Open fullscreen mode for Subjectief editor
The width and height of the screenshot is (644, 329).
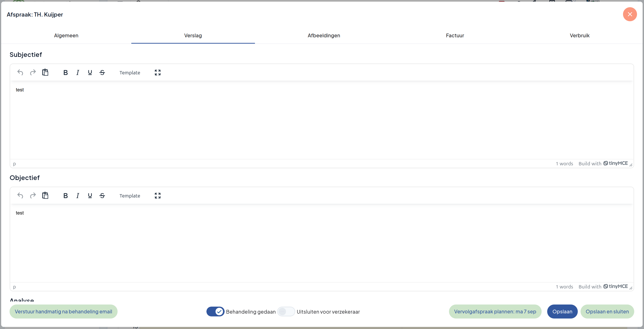point(157,73)
